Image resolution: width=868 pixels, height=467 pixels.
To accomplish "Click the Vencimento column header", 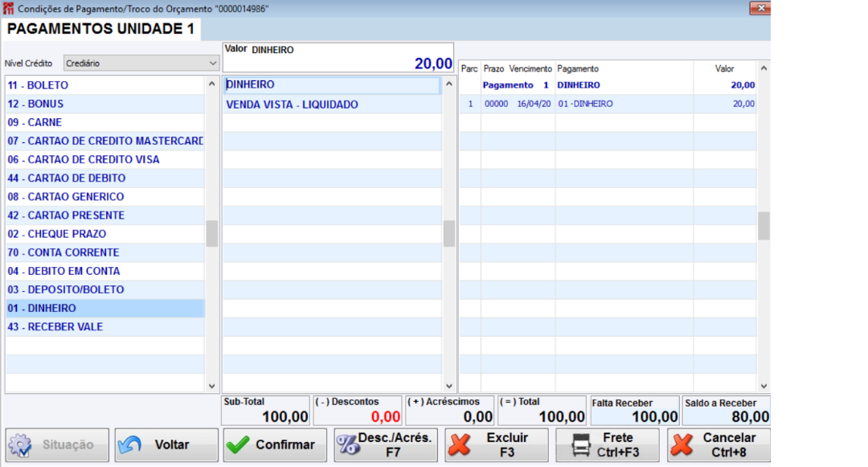I will [530, 68].
